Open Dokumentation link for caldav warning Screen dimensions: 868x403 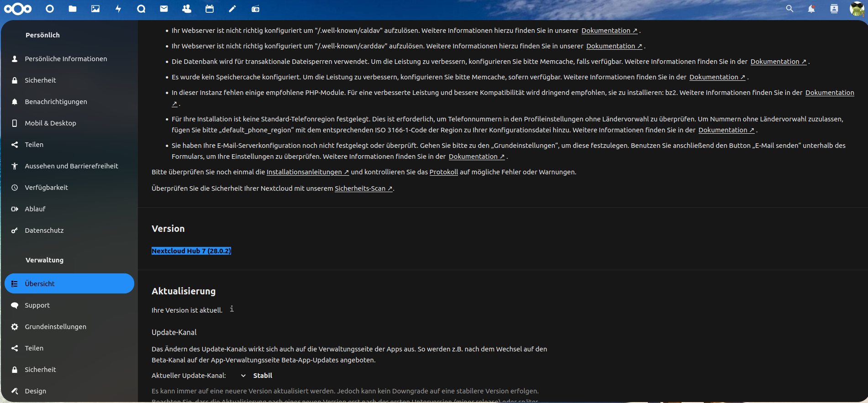[609, 31]
